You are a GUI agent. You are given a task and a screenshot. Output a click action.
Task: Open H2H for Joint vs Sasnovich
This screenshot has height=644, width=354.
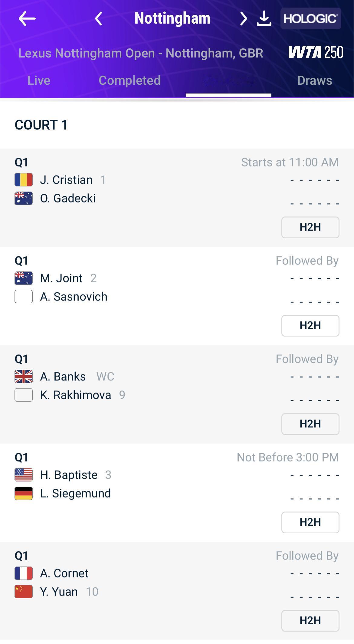[310, 326]
